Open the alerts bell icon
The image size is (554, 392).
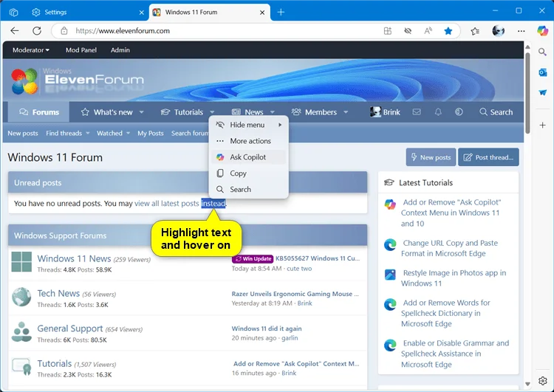pos(438,112)
